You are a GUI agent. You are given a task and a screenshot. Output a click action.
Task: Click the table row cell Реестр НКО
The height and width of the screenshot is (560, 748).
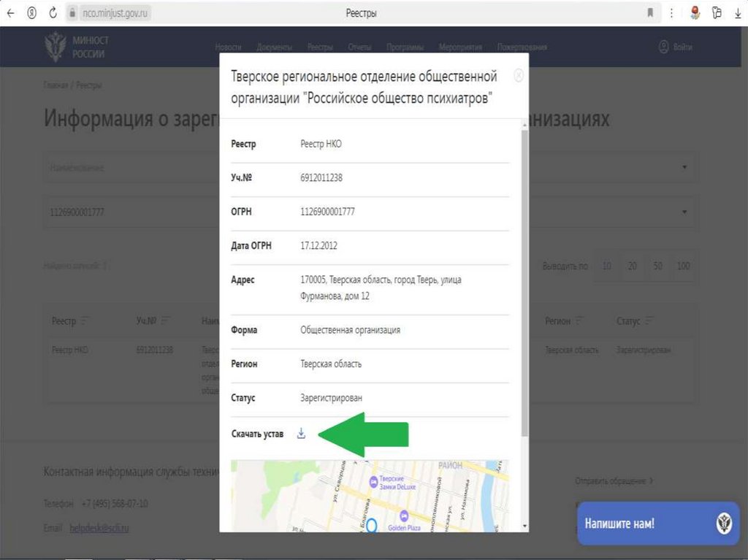point(70,350)
